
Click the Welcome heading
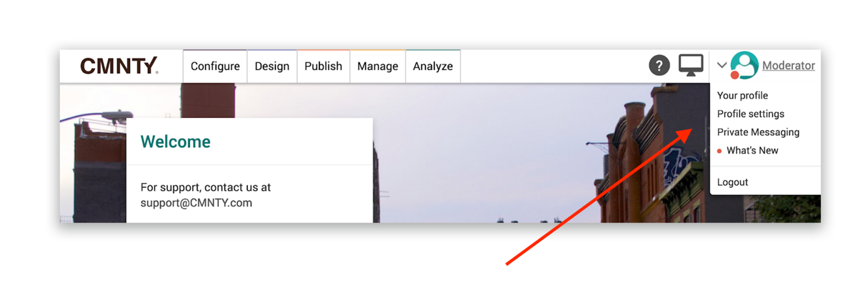pos(175,142)
